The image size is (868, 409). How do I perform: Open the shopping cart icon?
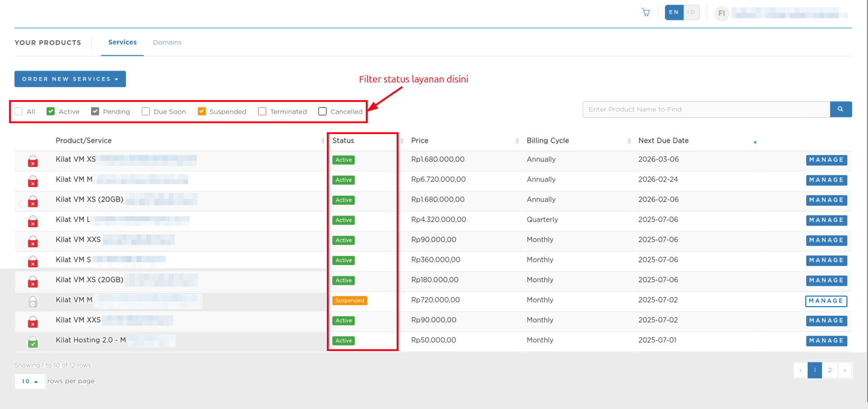(645, 12)
